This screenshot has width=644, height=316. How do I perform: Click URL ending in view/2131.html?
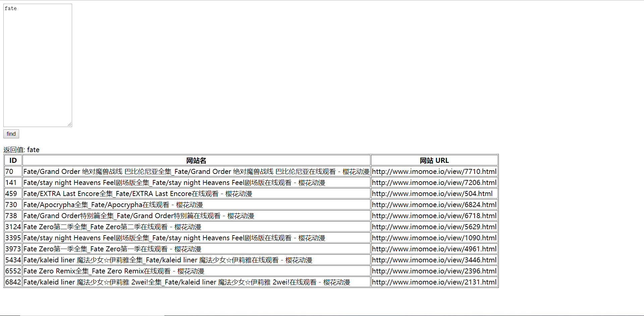434,282
